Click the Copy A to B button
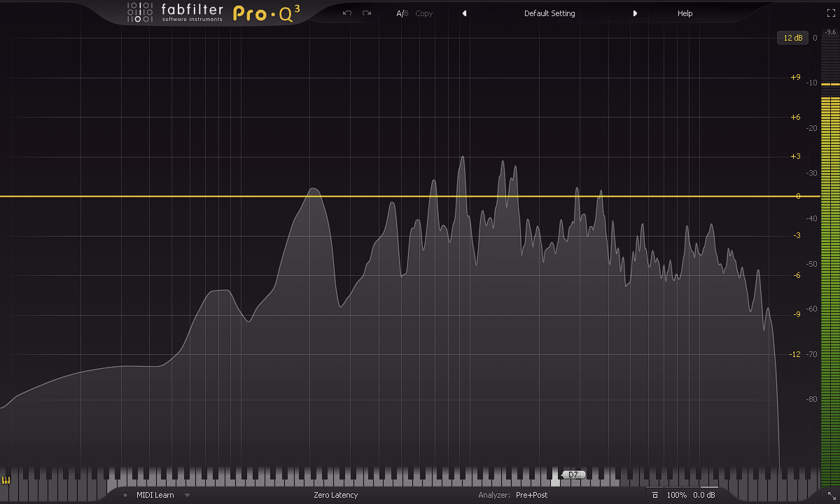 (x=424, y=13)
